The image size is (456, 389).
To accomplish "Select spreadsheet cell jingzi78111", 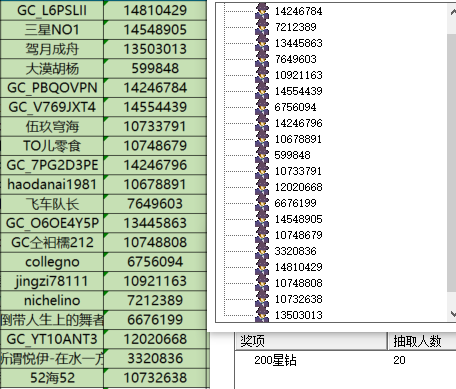I will (x=52, y=281).
